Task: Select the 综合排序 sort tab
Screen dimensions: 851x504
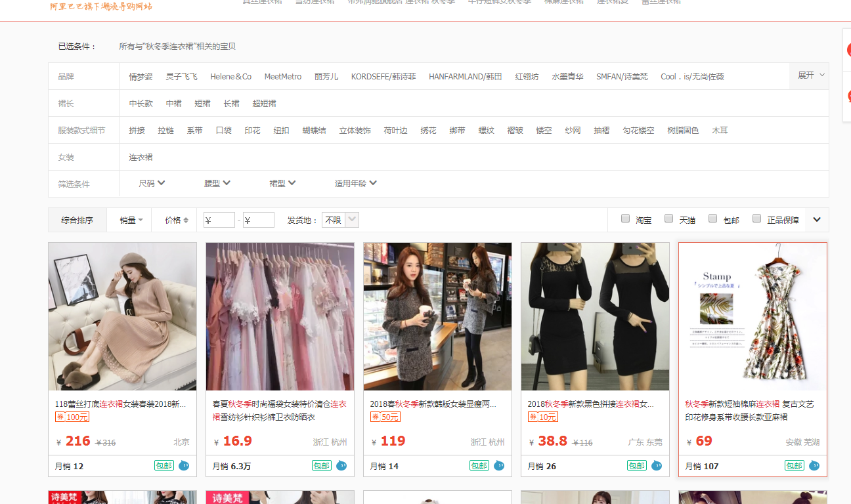Action: 77,220
